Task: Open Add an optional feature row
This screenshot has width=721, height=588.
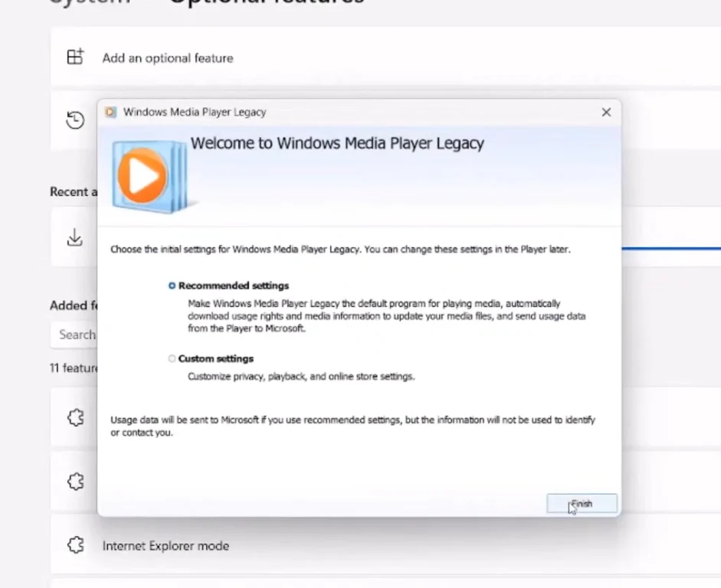Action: tap(386, 58)
